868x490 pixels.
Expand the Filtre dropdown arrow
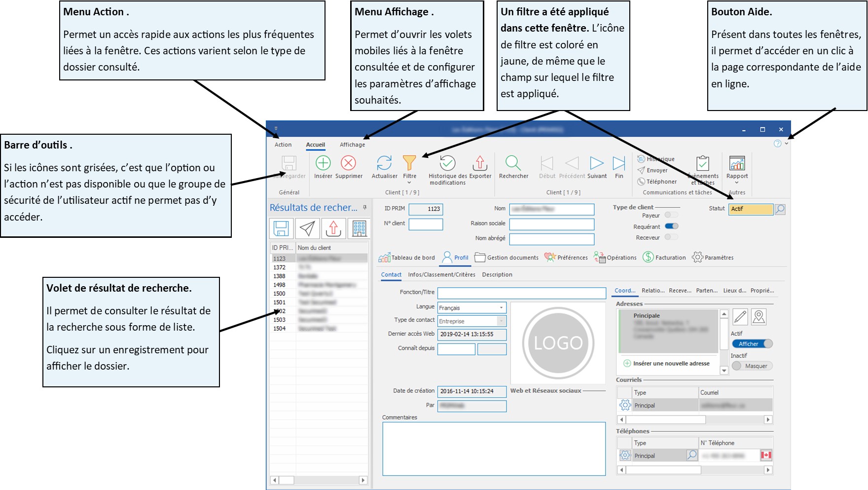pyautogui.click(x=409, y=183)
